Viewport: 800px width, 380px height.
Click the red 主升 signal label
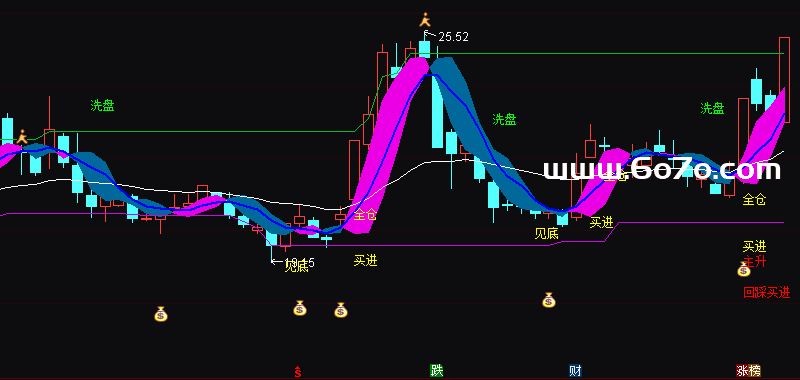click(755, 262)
